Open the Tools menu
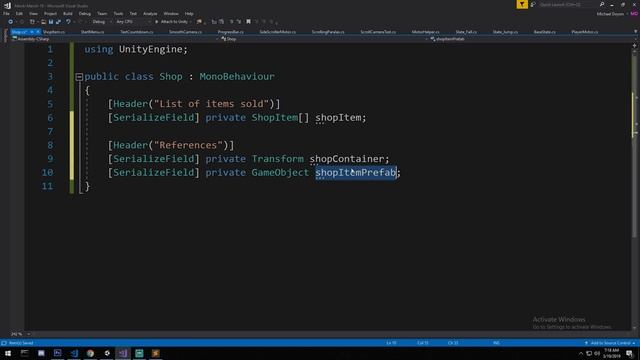640x360 pixels. 118,13
